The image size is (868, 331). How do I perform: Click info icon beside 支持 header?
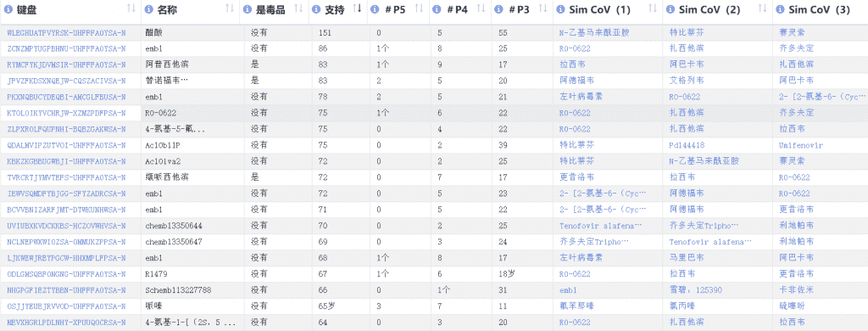316,9
